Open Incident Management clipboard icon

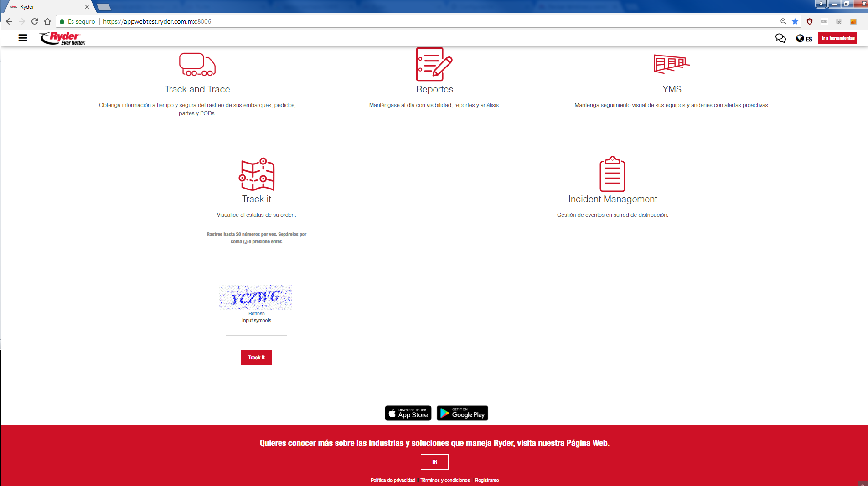613,174
